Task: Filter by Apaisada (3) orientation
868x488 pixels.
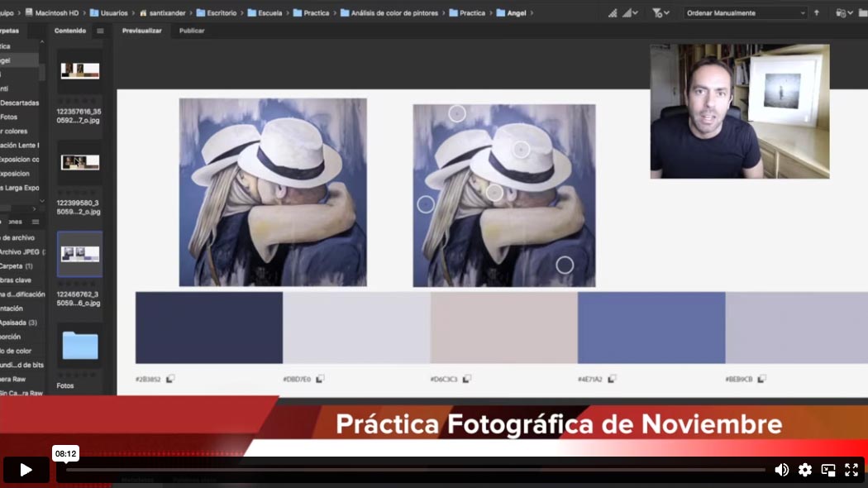Action: tap(18, 323)
